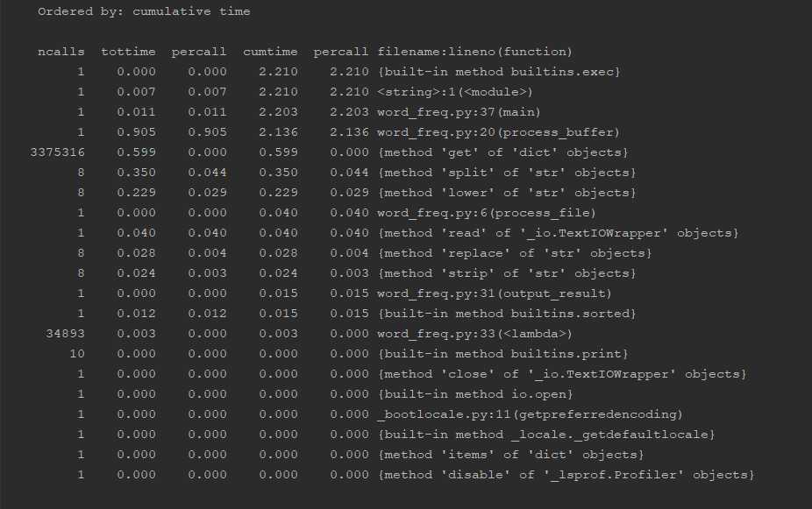
Task: Click word_freq.py:37(main) entry
Action: (459, 112)
